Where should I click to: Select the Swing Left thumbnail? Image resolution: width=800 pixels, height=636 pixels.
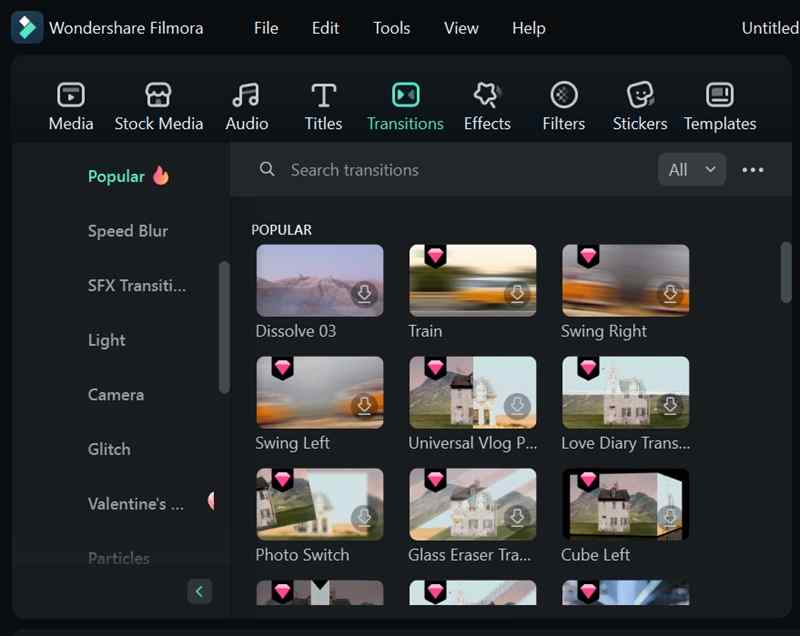tap(319, 392)
